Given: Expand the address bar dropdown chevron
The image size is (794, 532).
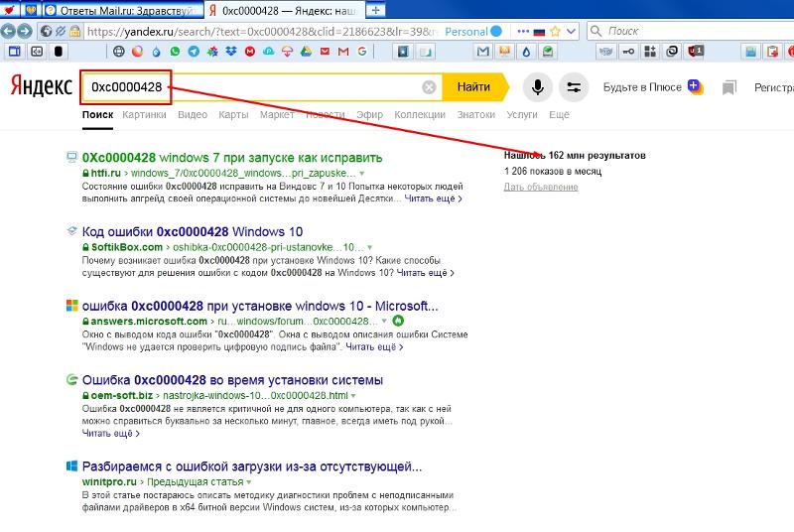Looking at the screenshot, I should 572,32.
